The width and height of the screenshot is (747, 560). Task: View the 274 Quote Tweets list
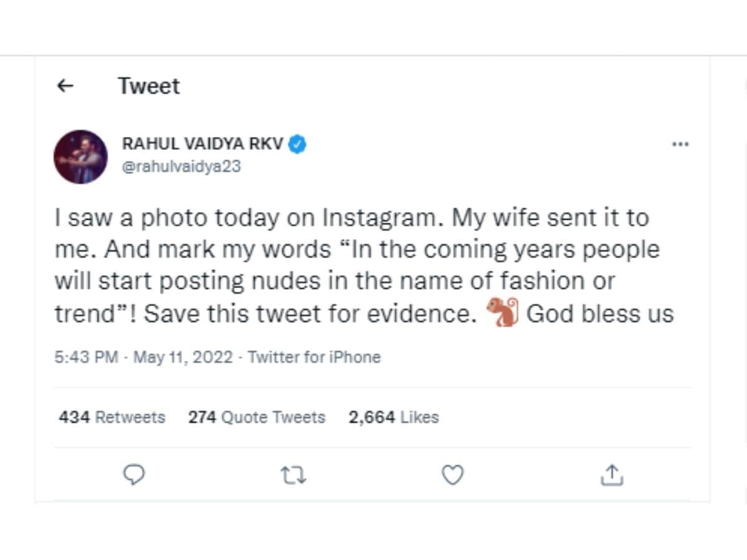[257, 417]
